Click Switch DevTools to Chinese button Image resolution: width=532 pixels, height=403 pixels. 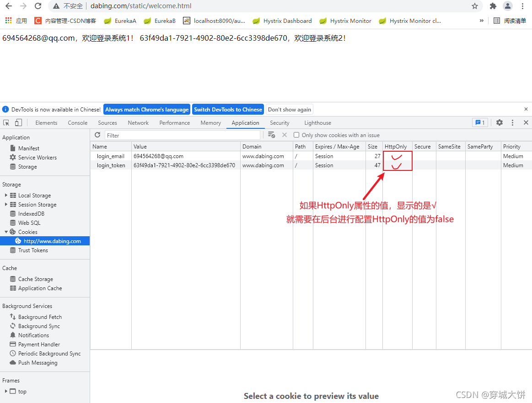click(x=228, y=110)
